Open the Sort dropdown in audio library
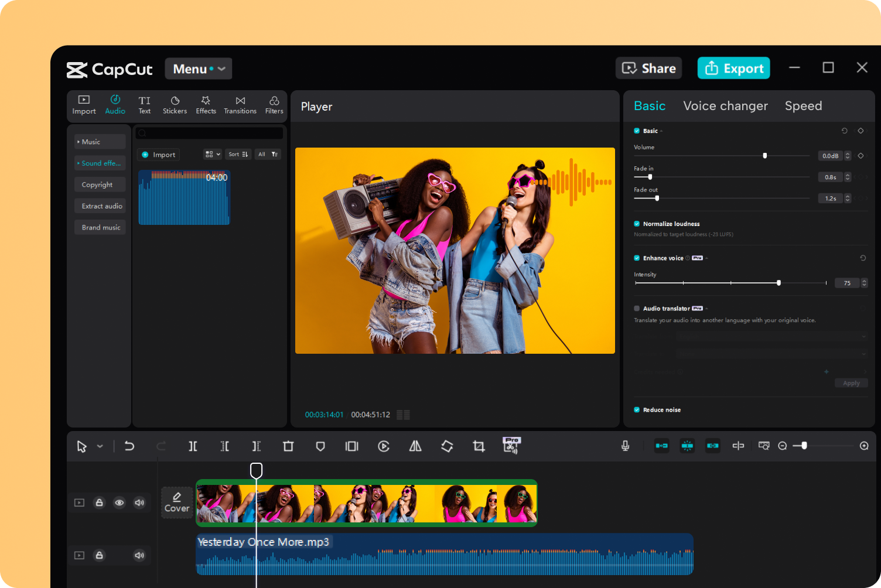881x588 pixels. pyautogui.click(x=238, y=154)
